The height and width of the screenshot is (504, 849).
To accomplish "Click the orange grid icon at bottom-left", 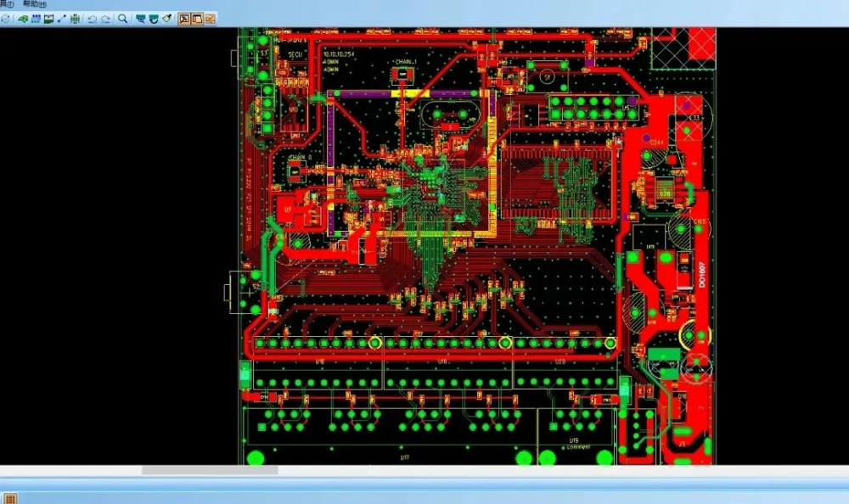I will [10, 499].
